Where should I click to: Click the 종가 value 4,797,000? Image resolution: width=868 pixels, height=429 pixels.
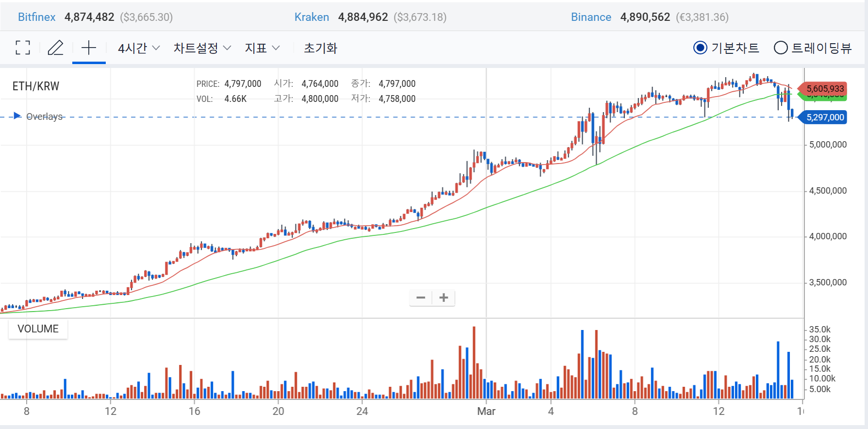click(397, 83)
